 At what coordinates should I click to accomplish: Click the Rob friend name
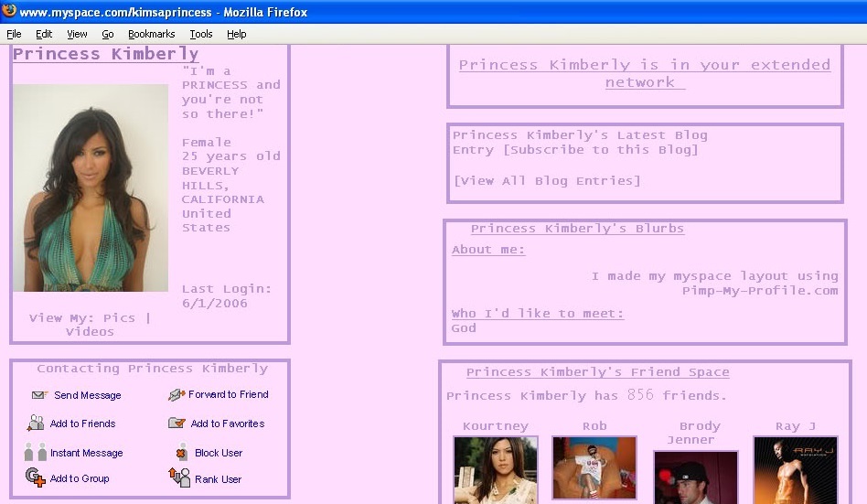(594, 426)
